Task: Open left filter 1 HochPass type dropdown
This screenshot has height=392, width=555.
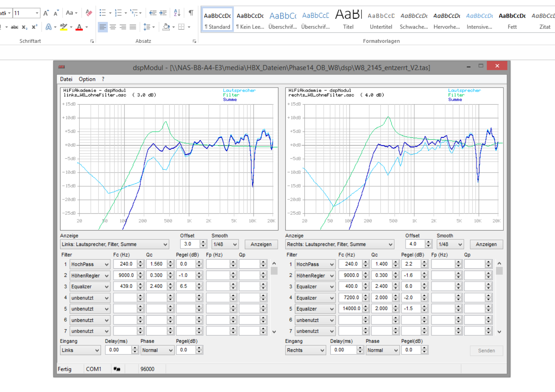Action: coord(90,264)
